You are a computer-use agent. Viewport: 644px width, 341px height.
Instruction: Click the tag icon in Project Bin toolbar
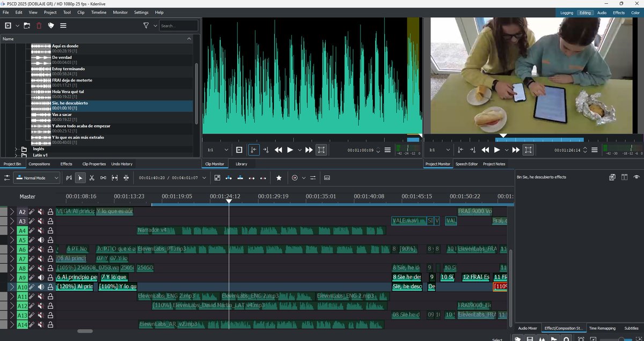point(51,25)
